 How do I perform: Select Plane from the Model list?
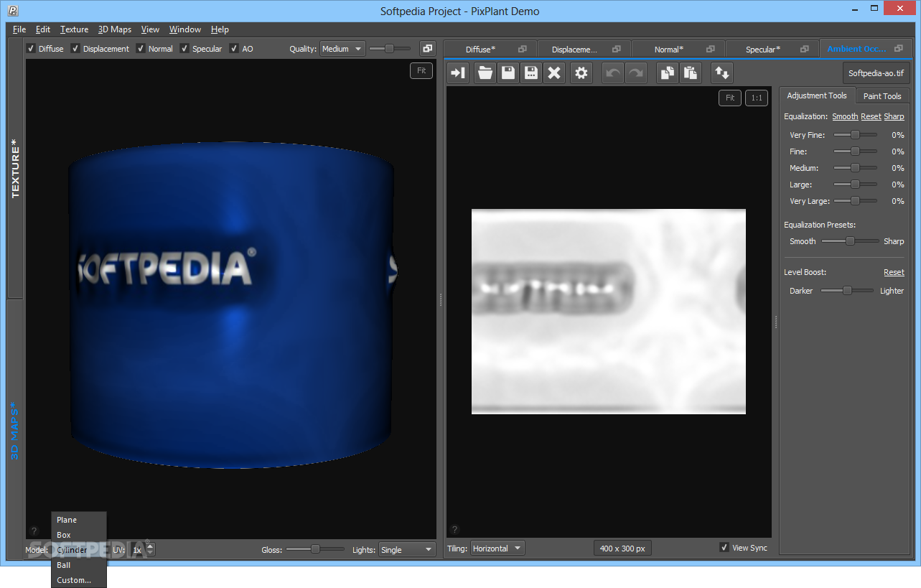click(x=79, y=520)
